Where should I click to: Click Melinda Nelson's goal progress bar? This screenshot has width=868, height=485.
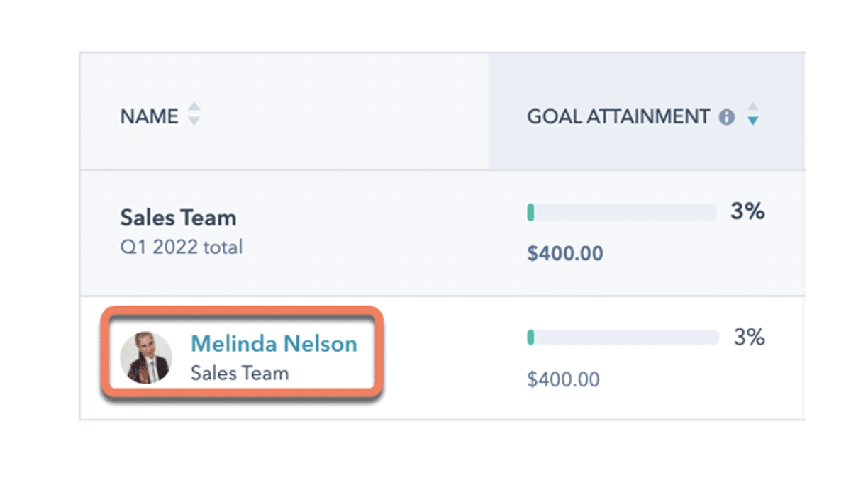[623, 337]
